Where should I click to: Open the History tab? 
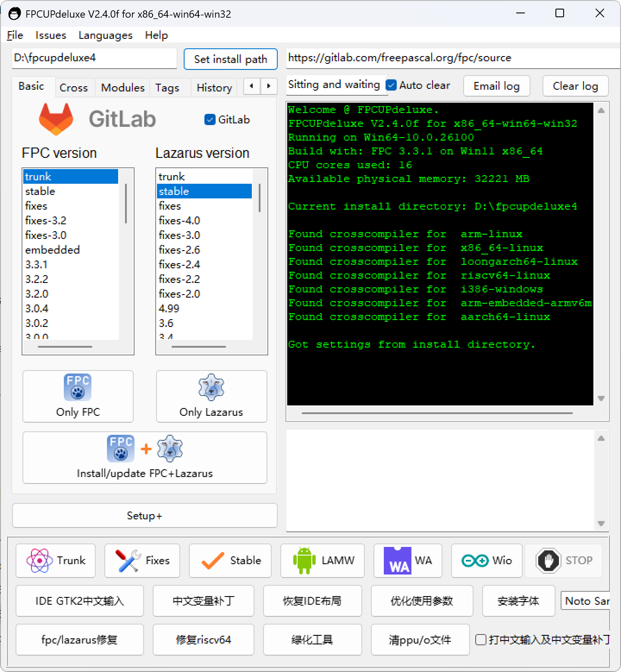[x=214, y=88]
